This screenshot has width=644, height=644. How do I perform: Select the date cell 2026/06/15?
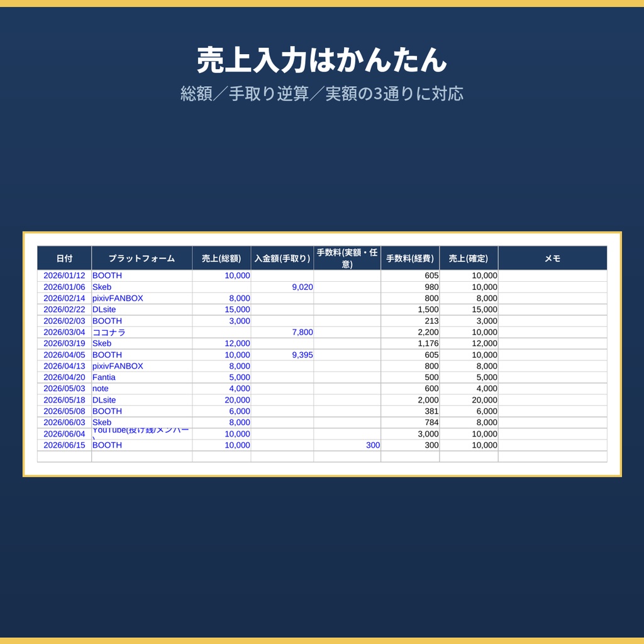pos(65,445)
